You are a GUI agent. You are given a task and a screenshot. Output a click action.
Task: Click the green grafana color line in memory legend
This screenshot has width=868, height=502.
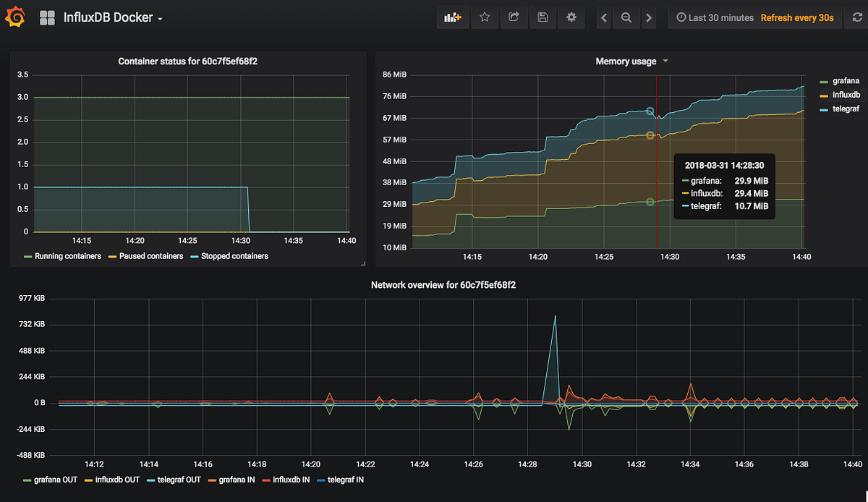(824, 81)
